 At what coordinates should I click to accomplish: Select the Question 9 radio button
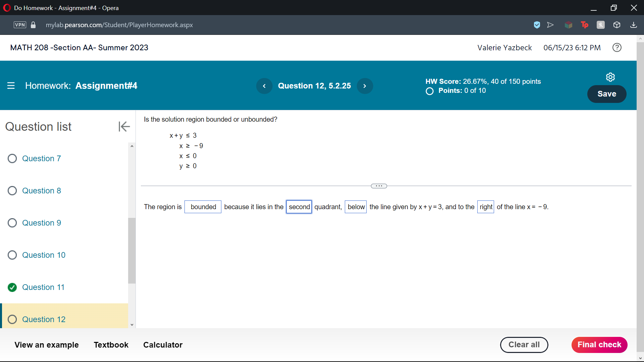pos(12,223)
